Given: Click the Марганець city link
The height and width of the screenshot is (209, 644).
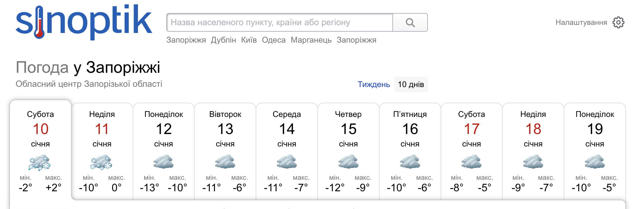Looking at the screenshot, I should pos(311,40).
